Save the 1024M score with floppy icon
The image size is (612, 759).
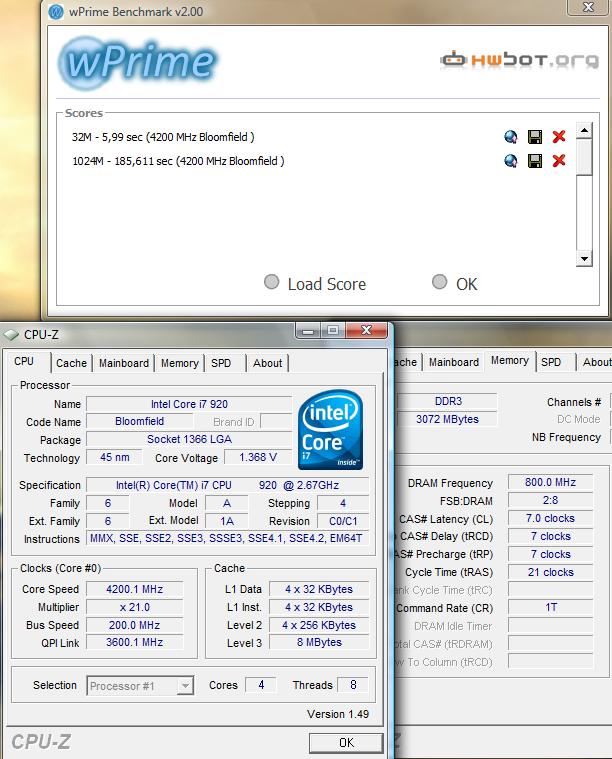pyautogui.click(x=535, y=161)
